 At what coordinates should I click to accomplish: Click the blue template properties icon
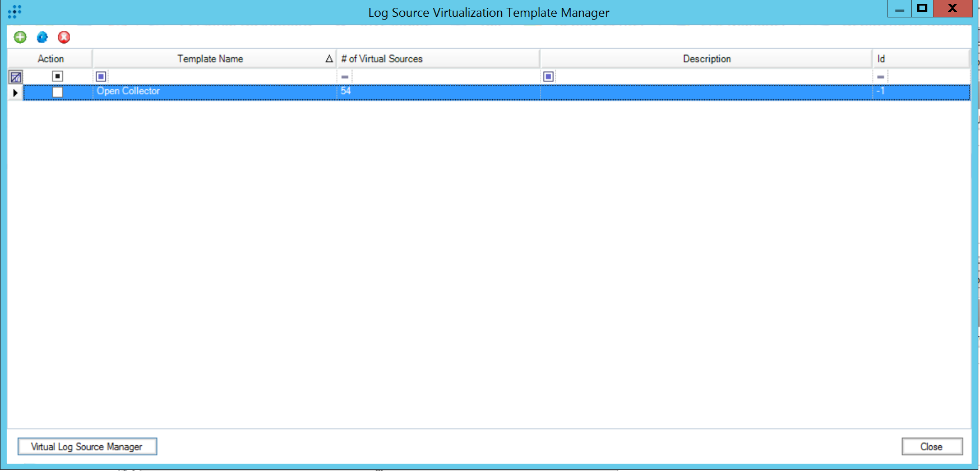point(42,37)
